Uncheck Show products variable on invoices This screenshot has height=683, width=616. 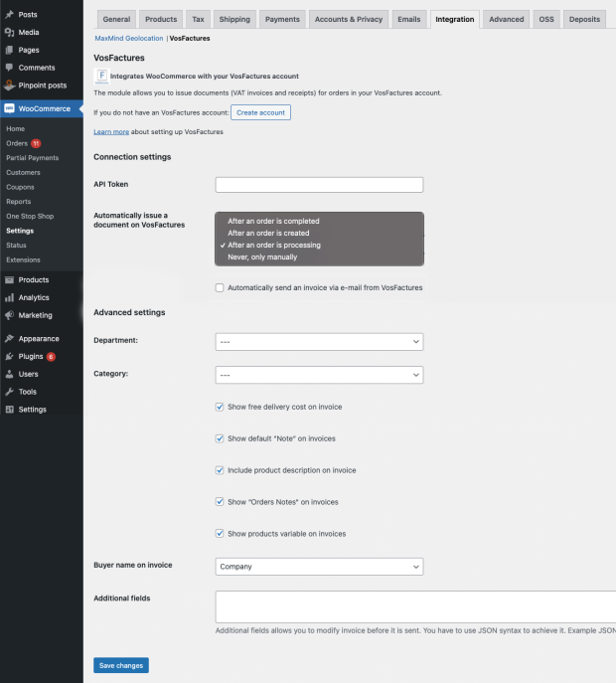tap(220, 534)
